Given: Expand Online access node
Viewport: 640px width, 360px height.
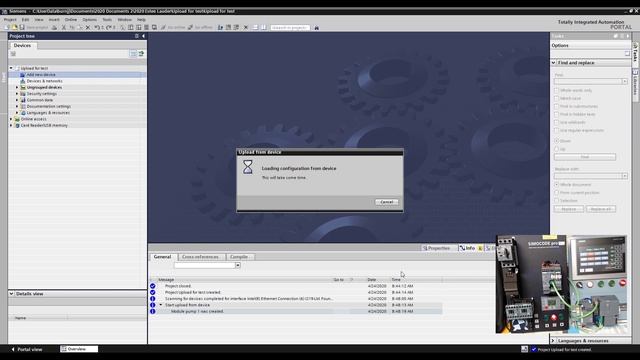Looking at the screenshot, I should point(11,119).
